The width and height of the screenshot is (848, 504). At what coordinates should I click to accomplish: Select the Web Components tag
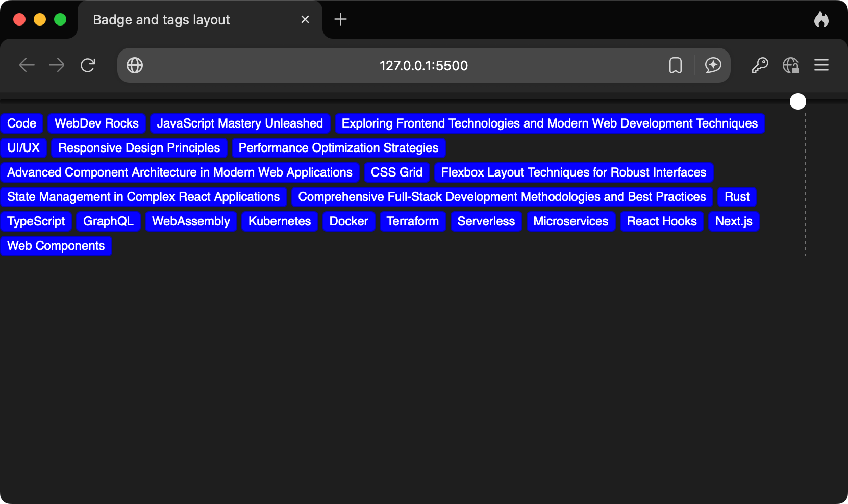56,246
